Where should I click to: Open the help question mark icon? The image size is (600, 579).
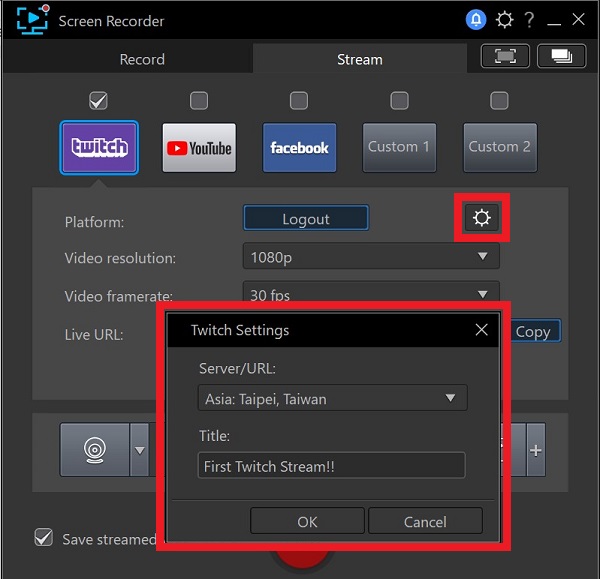pos(529,19)
